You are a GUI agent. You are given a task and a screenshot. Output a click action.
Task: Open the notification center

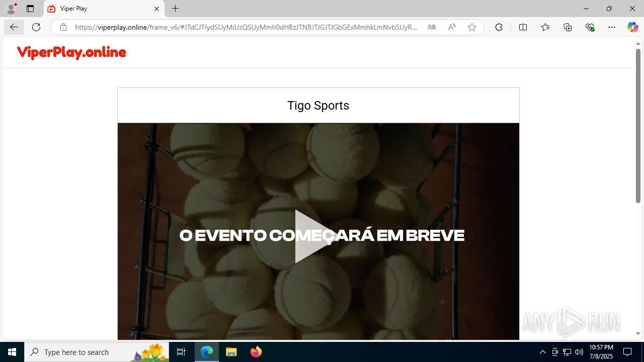pos(627,352)
